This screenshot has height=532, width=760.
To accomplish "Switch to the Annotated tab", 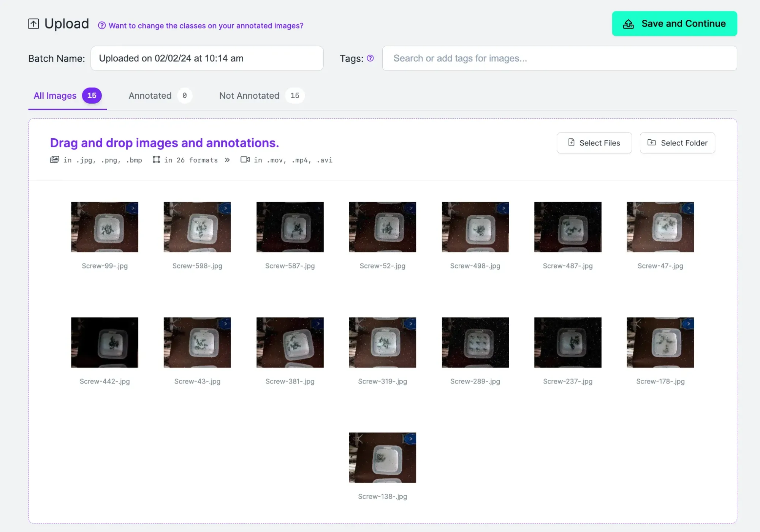I will tap(150, 96).
